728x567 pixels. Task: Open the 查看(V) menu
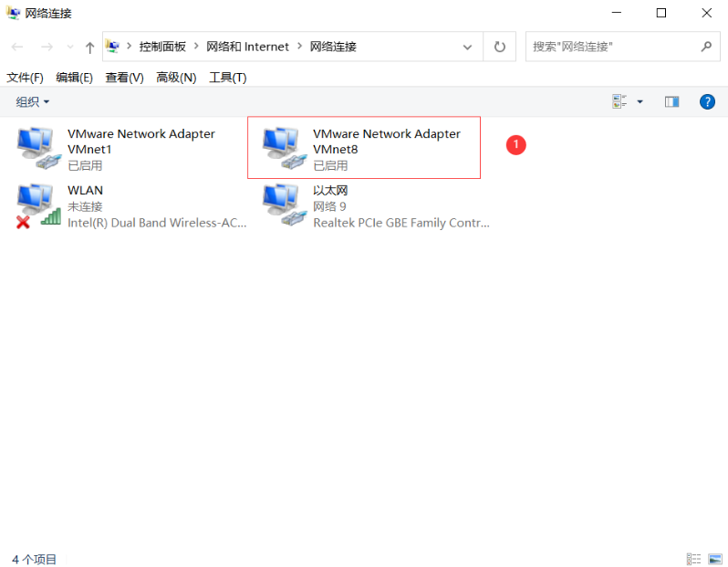pyautogui.click(x=124, y=78)
